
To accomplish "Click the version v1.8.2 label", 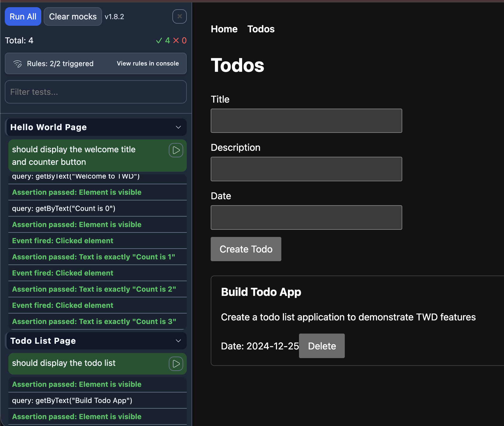I will [114, 17].
